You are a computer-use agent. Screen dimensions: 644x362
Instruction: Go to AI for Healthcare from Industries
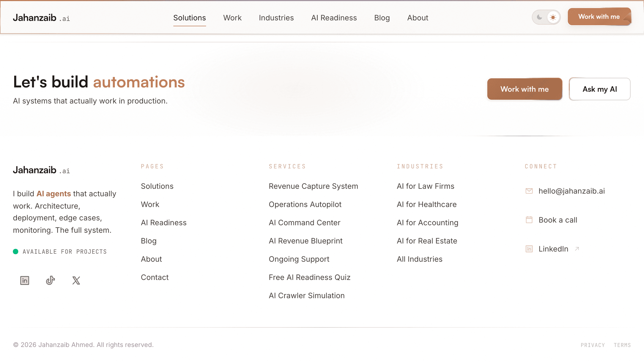click(427, 204)
